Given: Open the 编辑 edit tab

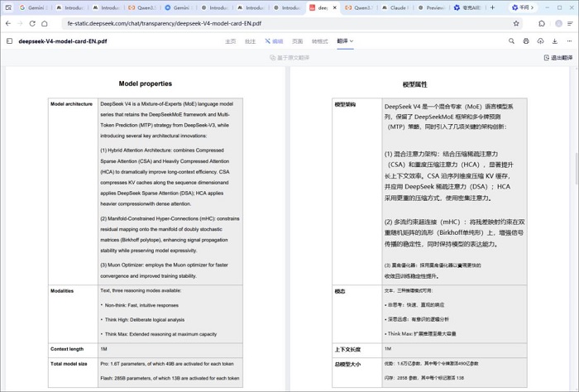Looking at the screenshot, I should pos(274,41).
